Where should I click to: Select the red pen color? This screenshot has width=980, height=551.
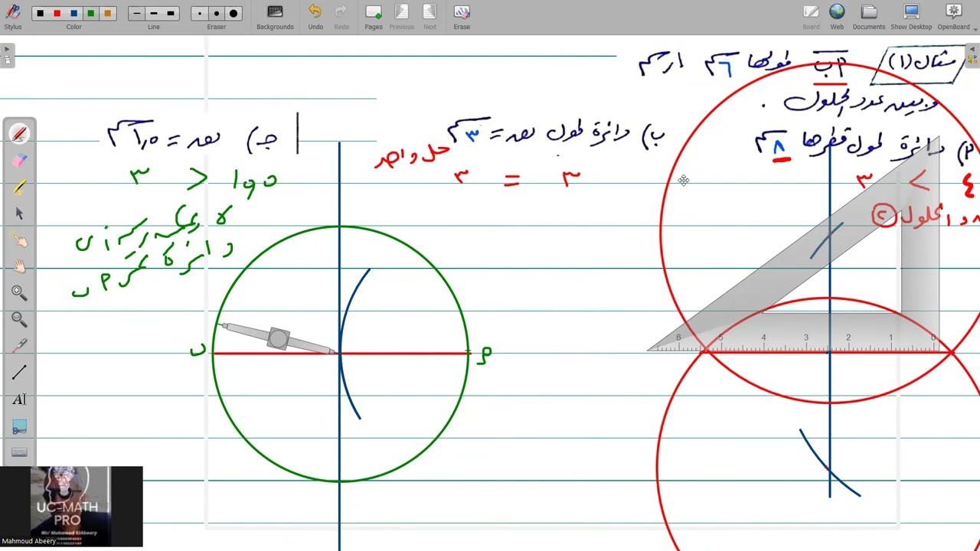pos(57,14)
